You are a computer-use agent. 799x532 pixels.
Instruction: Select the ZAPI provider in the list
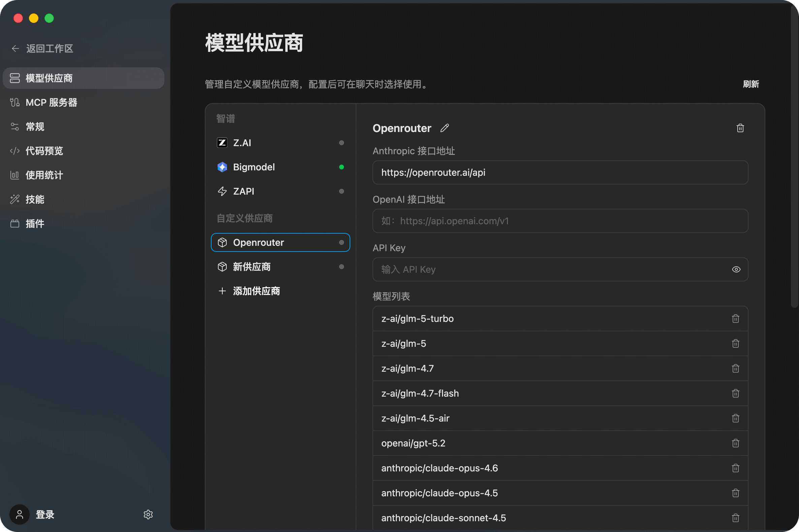(x=243, y=191)
